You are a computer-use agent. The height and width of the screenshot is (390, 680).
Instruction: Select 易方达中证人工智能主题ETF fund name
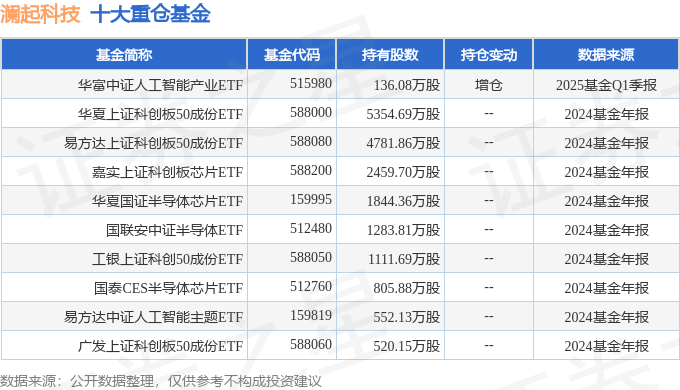(x=154, y=317)
